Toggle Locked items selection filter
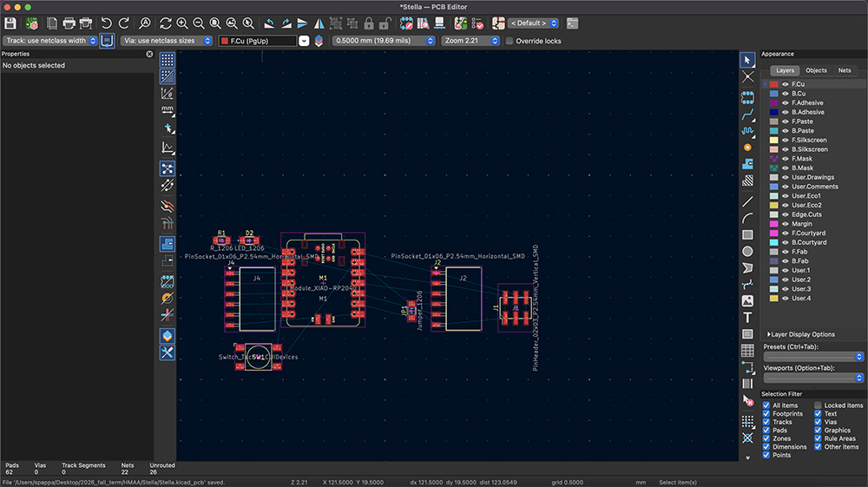 click(x=818, y=405)
